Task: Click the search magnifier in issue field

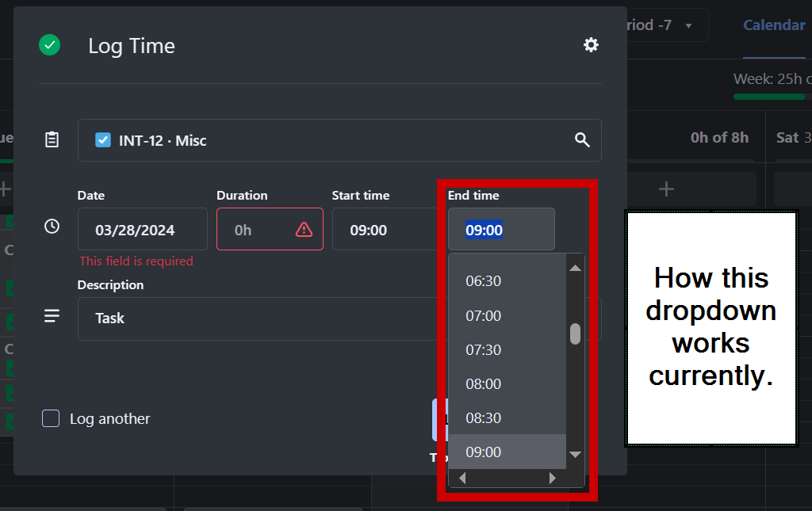Action: [582, 140]
